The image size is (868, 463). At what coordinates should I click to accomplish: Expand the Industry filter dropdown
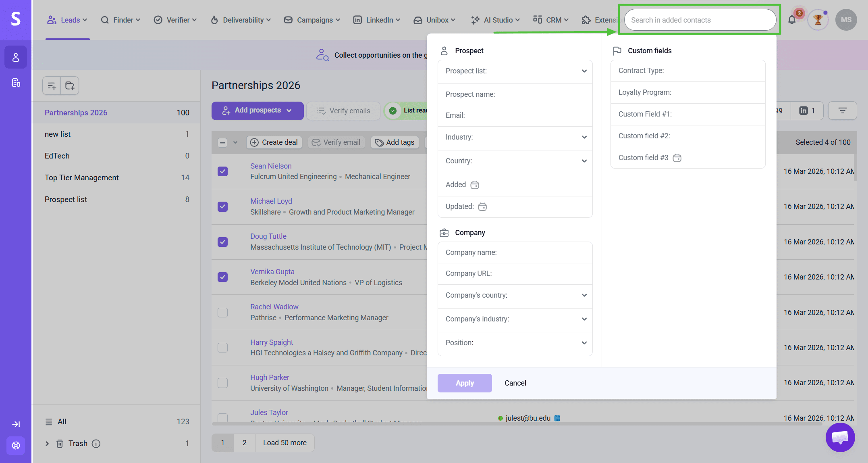(x=515, y=137)
